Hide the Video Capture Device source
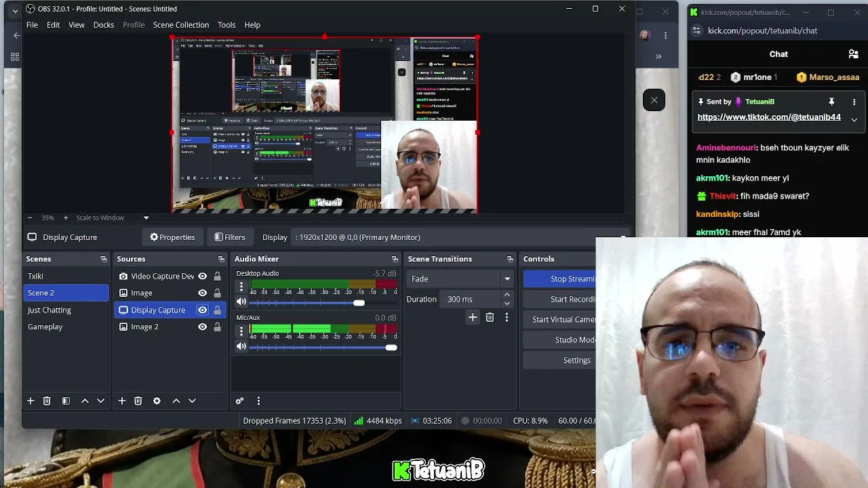The image size is (868, 488). pos(202,276)
